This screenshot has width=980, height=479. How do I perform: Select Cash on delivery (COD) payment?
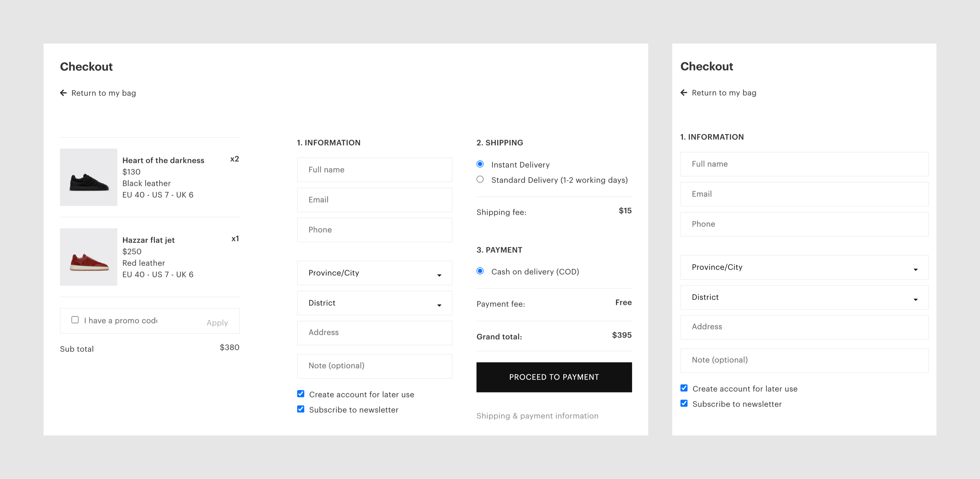(x=480, y=271)
